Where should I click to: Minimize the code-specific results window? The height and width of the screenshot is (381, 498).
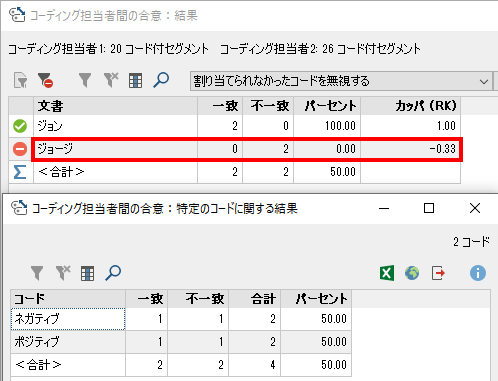(x=384, y=209)
